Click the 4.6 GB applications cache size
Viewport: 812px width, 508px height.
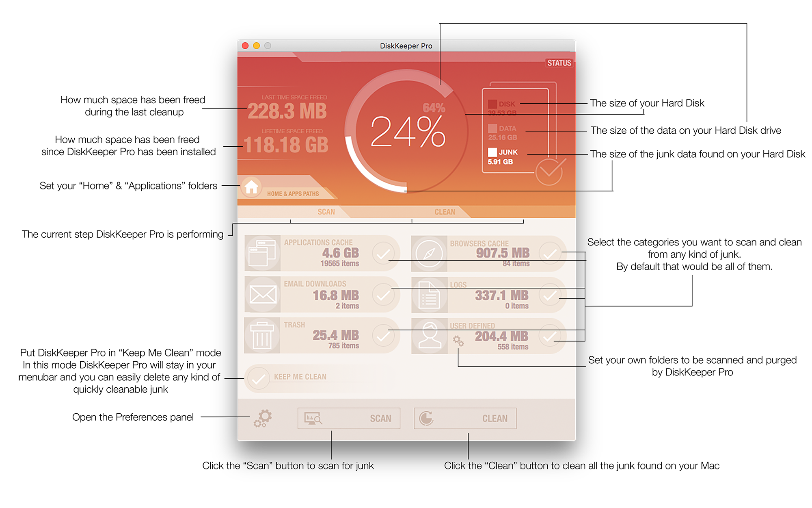[x=340, y=253]
